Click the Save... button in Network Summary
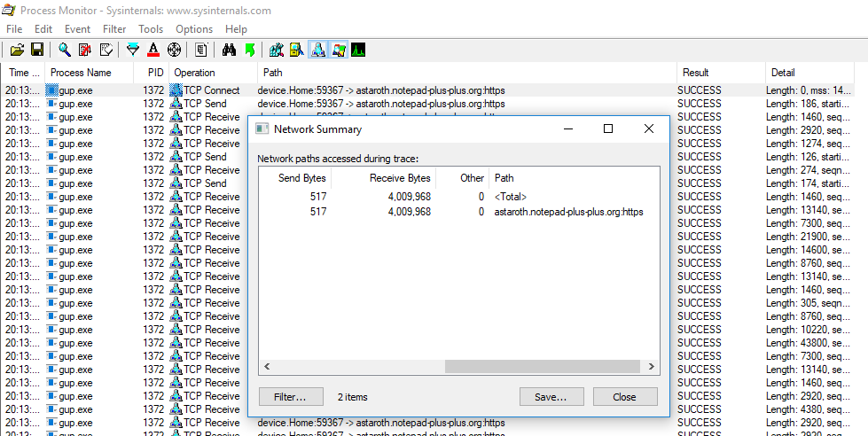The width and height of the screenshot is (868, 436). click(551, 397)
